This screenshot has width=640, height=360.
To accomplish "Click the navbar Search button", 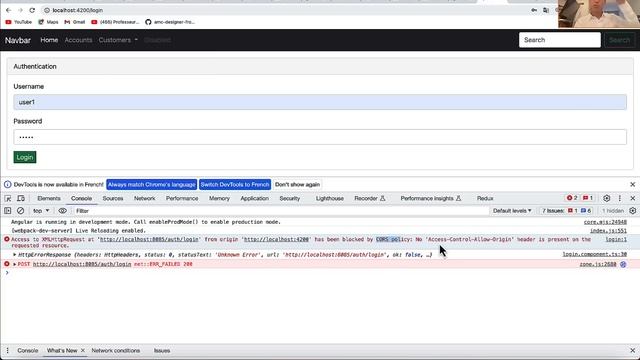I will [x=620, y=40].
